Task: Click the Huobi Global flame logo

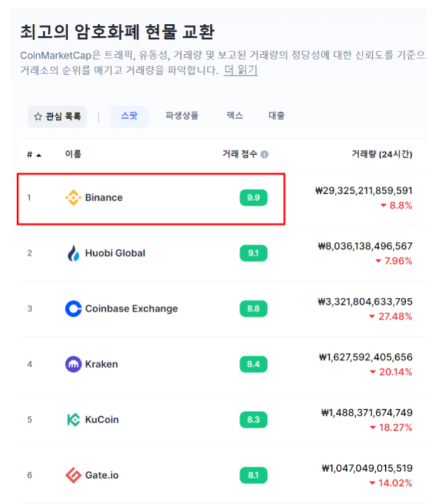Action: point(73,253)
